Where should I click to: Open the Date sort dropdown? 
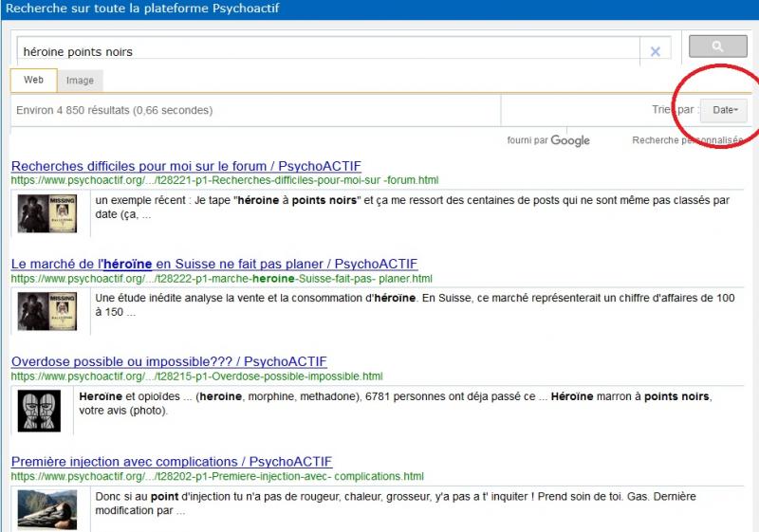pos(724,110)
